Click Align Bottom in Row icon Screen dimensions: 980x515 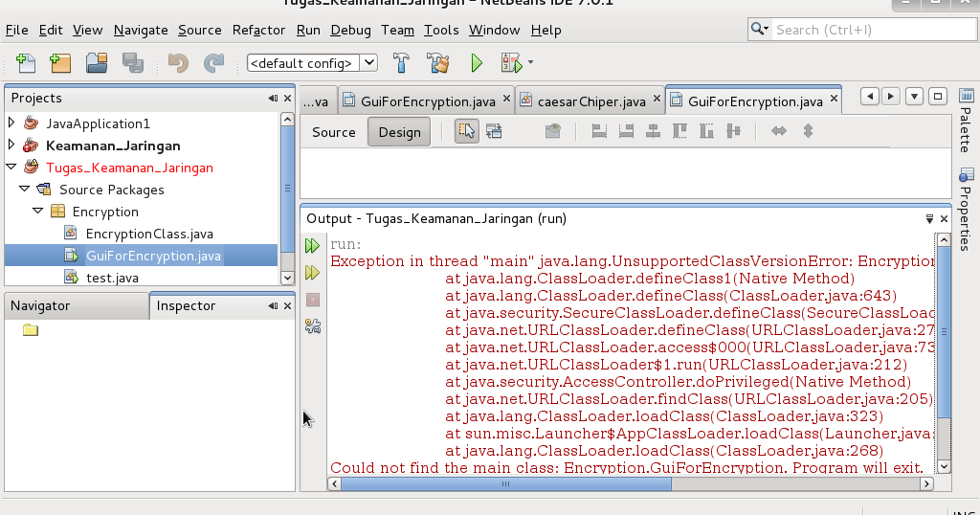pos(707,131)
